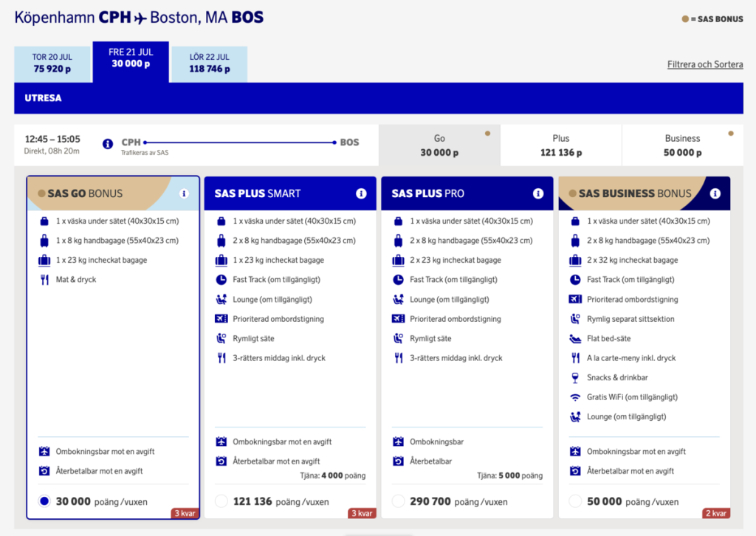Click Tjäna: 5 000 poäng text

(509, 475)
